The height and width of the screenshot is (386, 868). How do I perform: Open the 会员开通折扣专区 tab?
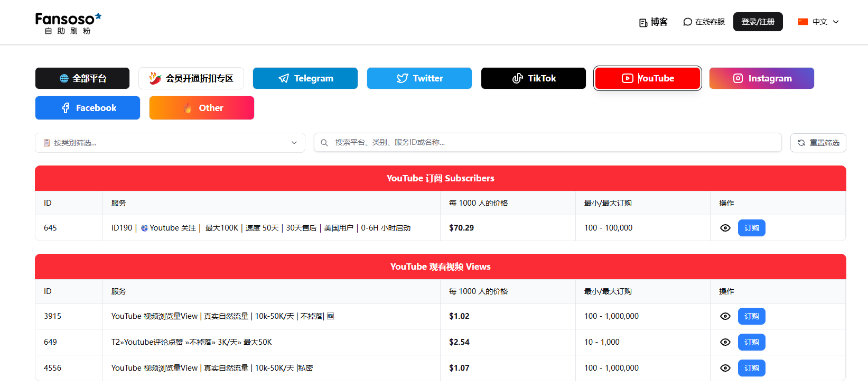click(x=191, y=78)
